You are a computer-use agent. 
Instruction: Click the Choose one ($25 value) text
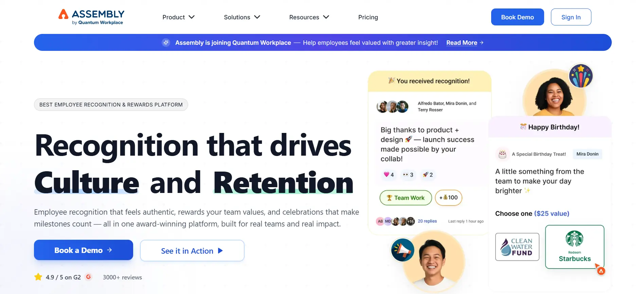(x=532, y=214)
